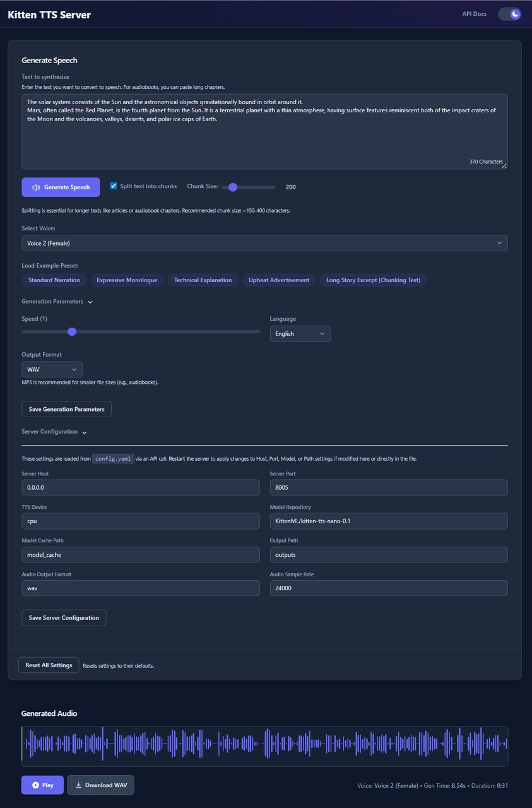
Task: Load the Upbeat Advertisement preset
Action: (x=278, y=280)
